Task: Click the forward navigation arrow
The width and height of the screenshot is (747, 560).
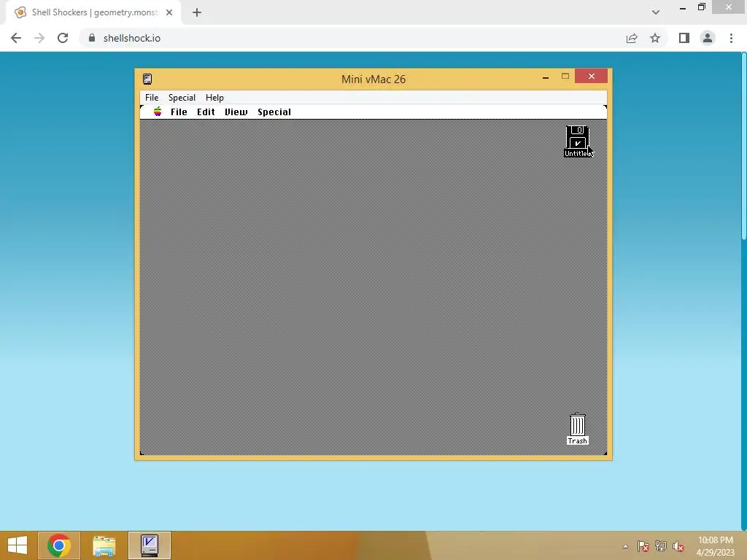Action: (x=39, y=38)
